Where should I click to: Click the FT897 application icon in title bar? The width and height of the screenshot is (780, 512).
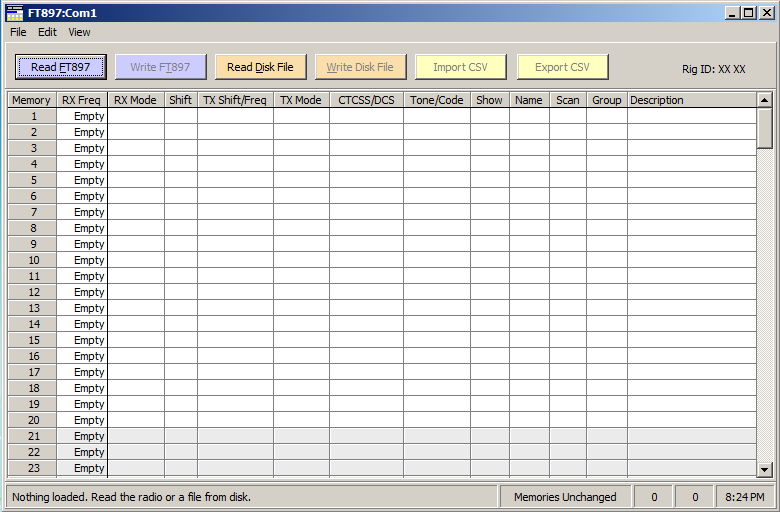point(15,13)
